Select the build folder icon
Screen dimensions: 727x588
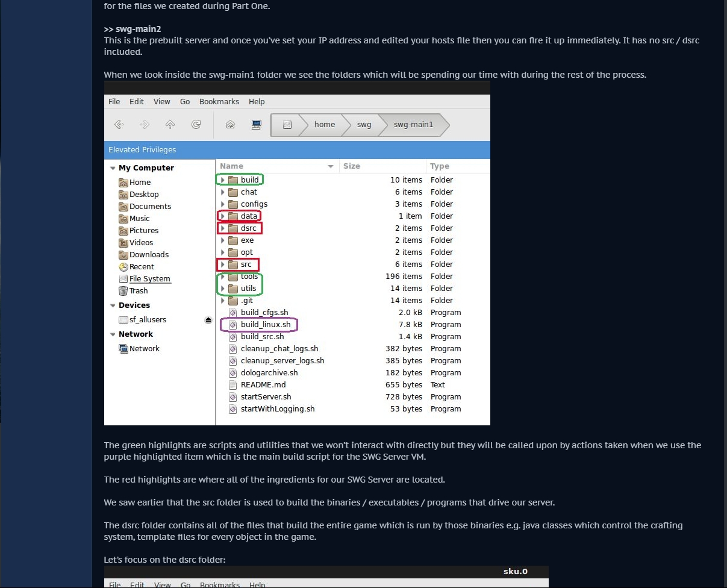[233, 180]
